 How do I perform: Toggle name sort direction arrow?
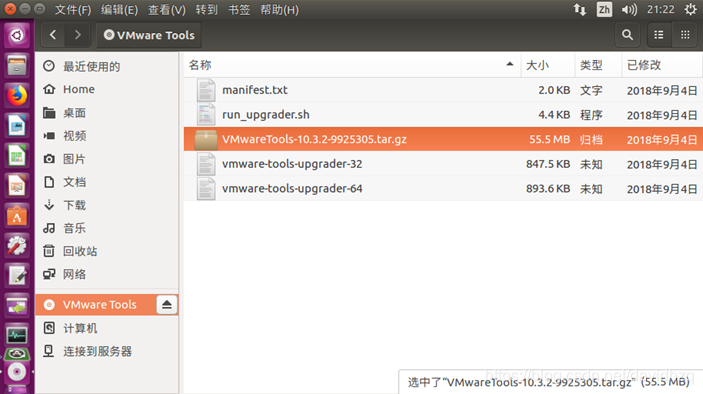point(510,65)
